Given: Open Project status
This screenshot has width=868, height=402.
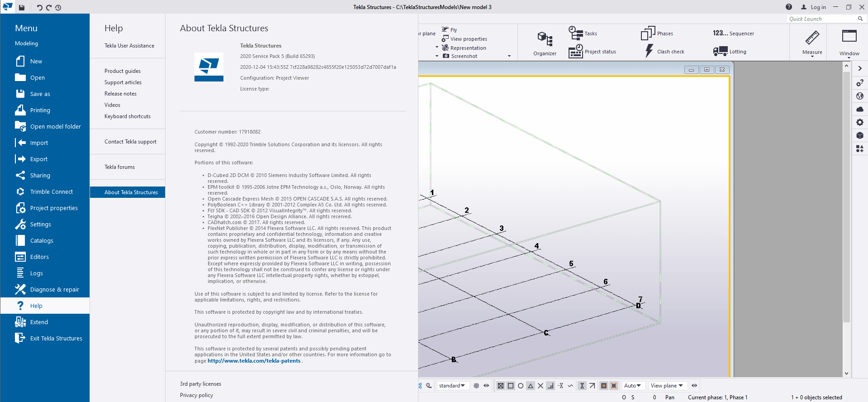Looking at the screenshot, I should [592, 52].
